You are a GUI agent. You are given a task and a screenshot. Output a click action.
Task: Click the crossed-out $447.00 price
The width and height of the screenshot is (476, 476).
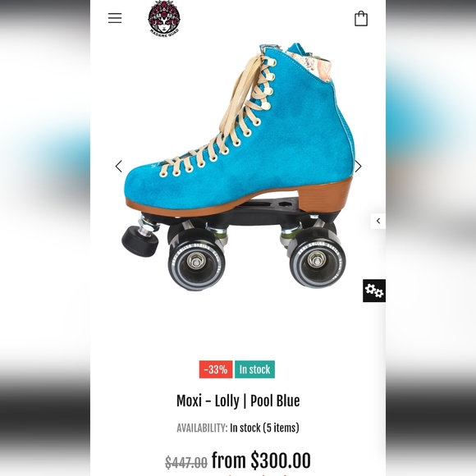pyautogui.click(x=186, y=462)
